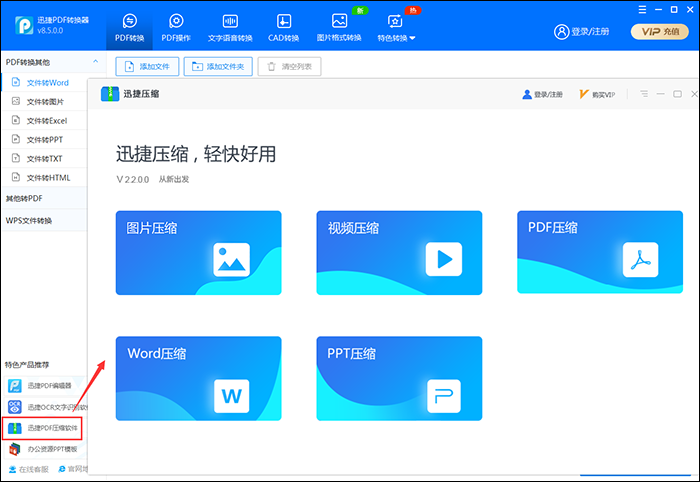
Task: Click the 文件转HTML icon
Action: pyautogui.click(x=16, y=177)
